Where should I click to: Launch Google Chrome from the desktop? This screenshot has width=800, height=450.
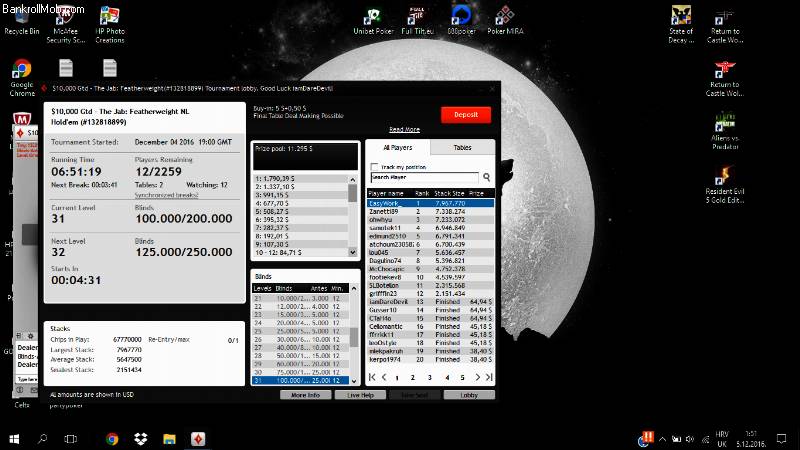[x=22, y=78]
